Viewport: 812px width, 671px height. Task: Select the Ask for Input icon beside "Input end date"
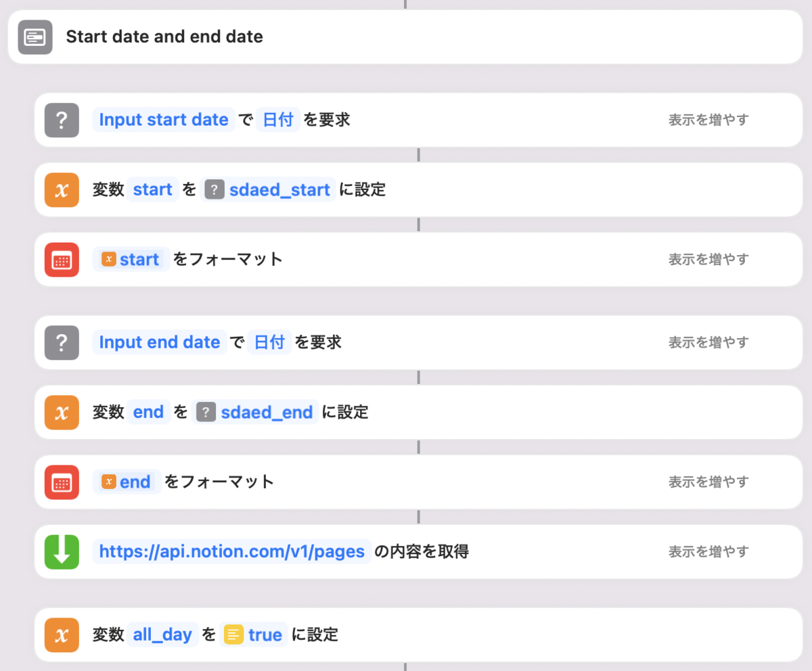pyautogui.click(x=62, y=342)
